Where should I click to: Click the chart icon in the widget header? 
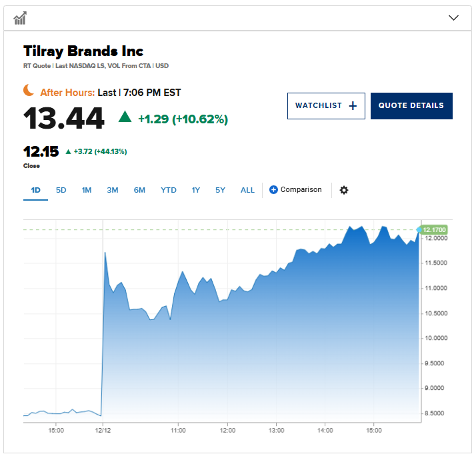(20, 18)
